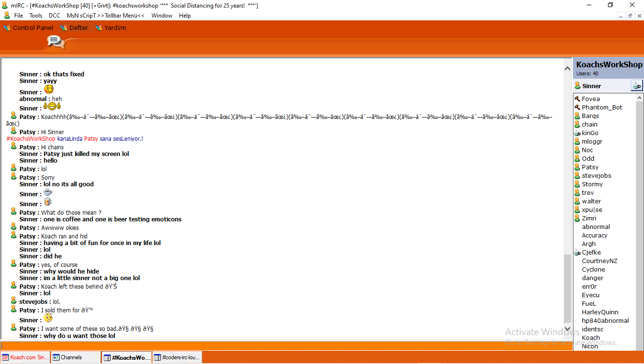Viewport: 644px width, 364px height.
Task: Select stevejobs in the nickname list
Action: [596, 176]
